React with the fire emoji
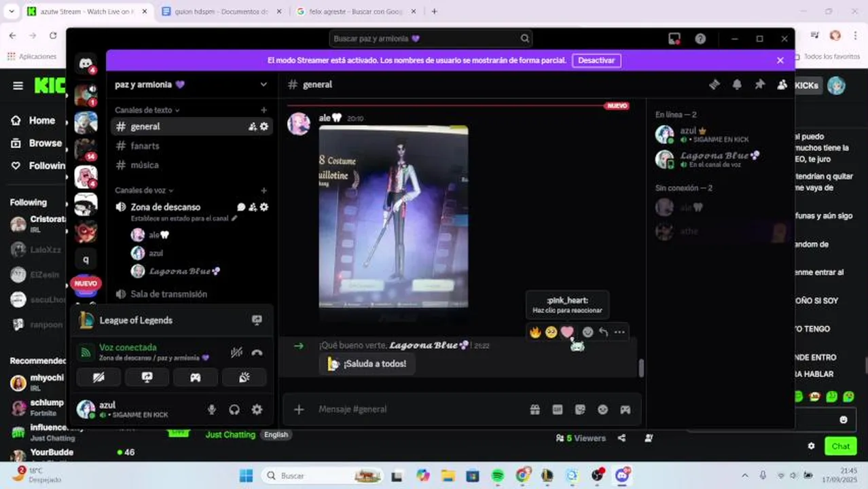Screen dimensions: 868x489 click(x=535, y=332)
